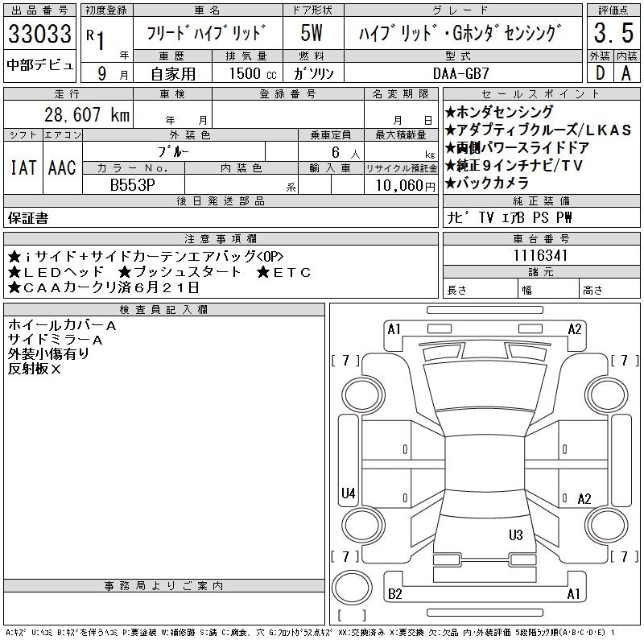Select the inspector remark サイドミラーA
The height and width of the screenshot is (644, 644).
55,340
